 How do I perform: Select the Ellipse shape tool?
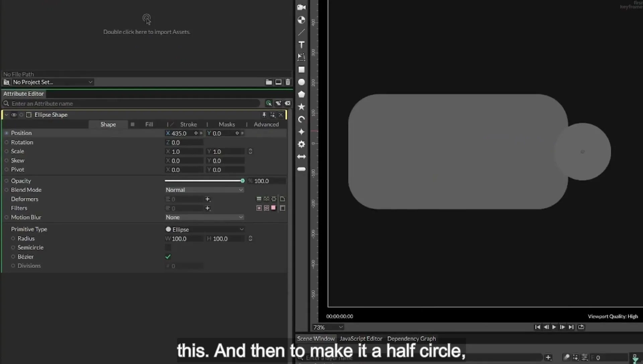pyautogui.click(x=301, y=82)
